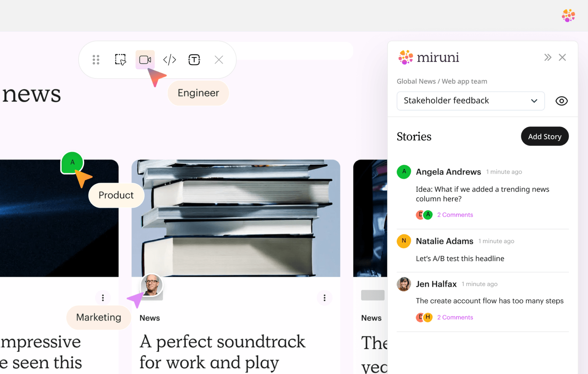Select the region capture tool
The image size is (588, 374).
pyautogui.click(x=120, y=60)
